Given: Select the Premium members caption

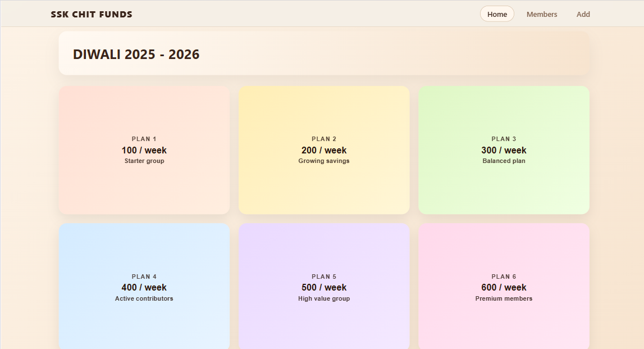Looking at the screenshot, I should click(x=504, y=298).
